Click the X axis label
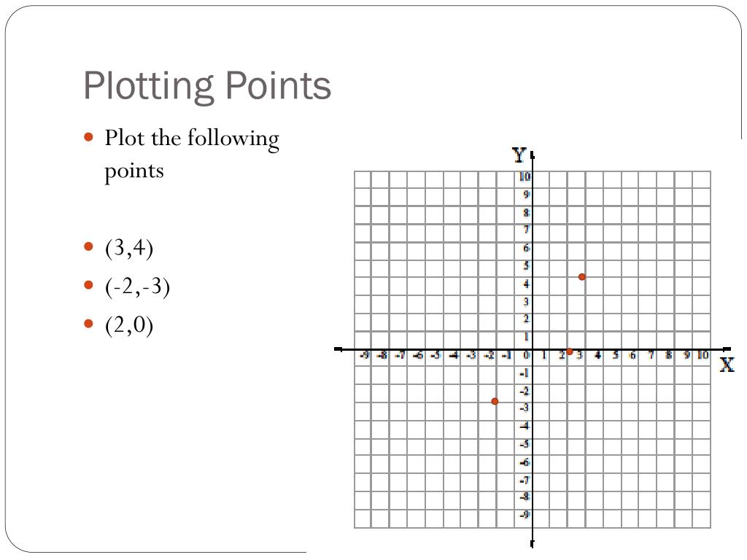 tap(727, 365)
